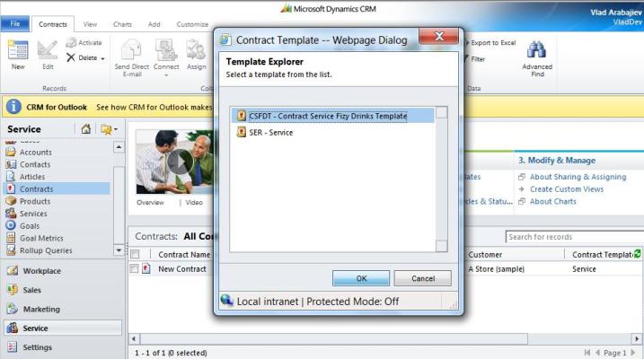This screenshot has height=359, width=644.
Task: Click A Store (sample) customer cell
Action: click(x=496, y=269)
